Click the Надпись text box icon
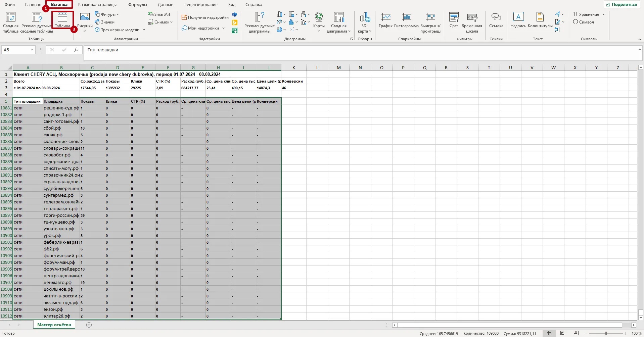The height and width of the screenshot is (337, 644). pos(518,20)
